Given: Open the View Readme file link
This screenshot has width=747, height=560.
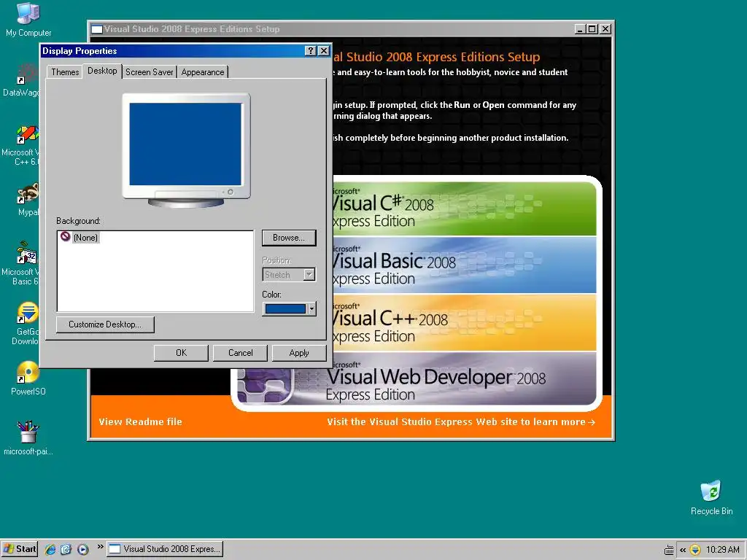Looking at the screenshot, I should [140, 421].
